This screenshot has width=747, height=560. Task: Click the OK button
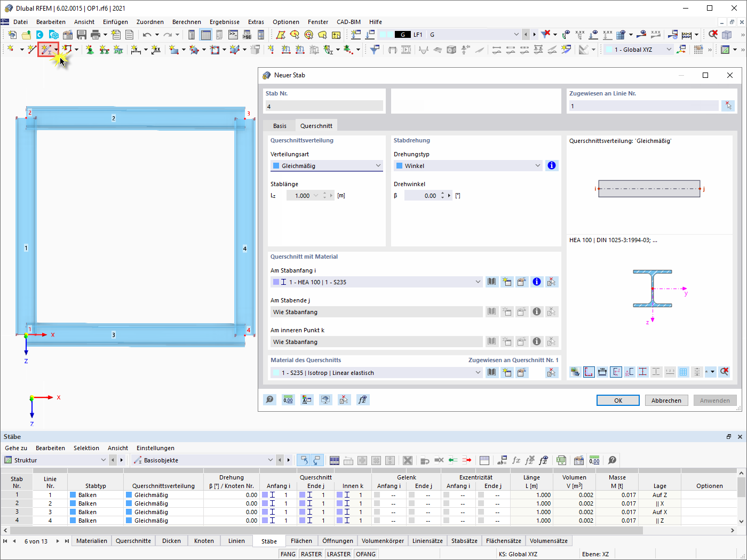click(x=618, y=401)
